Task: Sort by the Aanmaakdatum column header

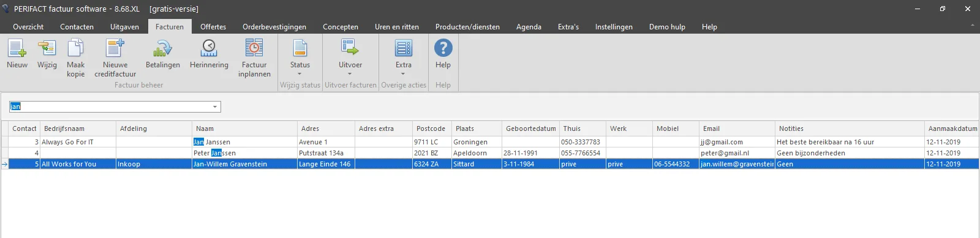Action: pyautogui.click(x=952, y=128)
